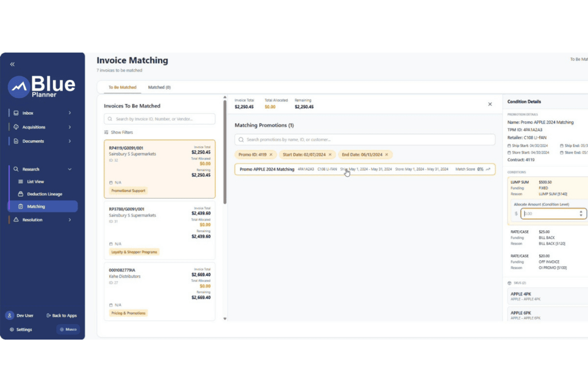Viewport: 588px width, 392px height.
Task: Focus the invoice search field
Action: click(x=160, y=119)
